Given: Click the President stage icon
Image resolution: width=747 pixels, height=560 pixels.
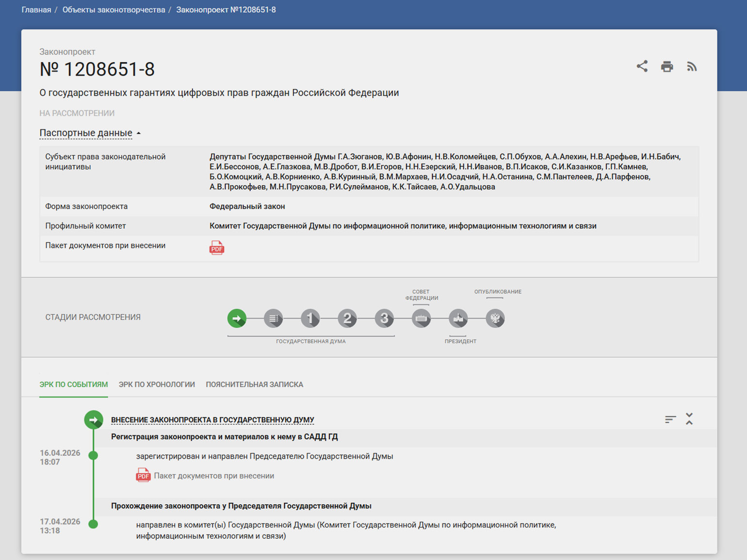Looking at the screenshot, I should (458, 319).
